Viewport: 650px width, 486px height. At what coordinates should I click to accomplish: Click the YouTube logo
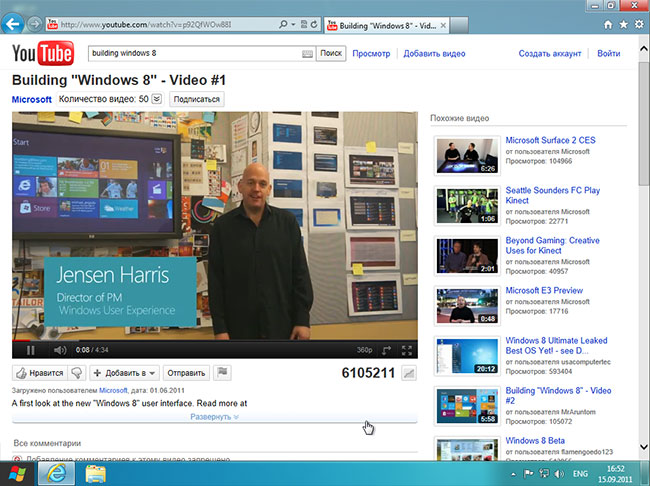tap(43, 53)
